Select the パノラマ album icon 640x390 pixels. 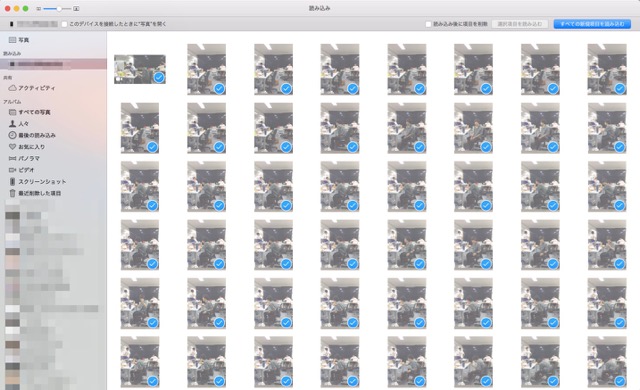tap(12, 158)
